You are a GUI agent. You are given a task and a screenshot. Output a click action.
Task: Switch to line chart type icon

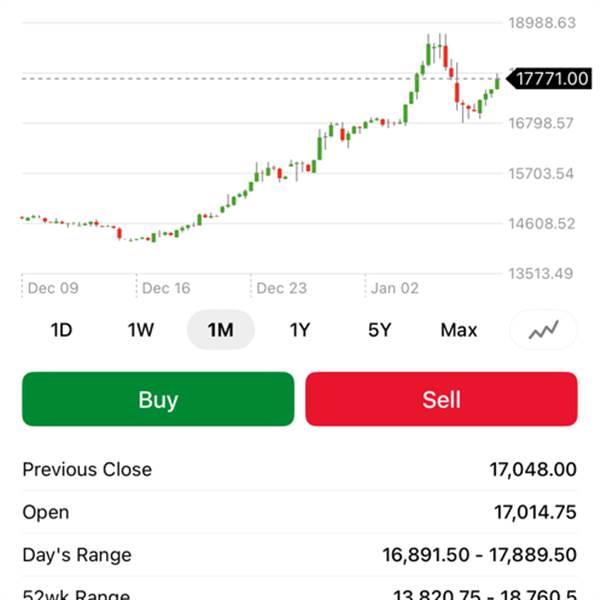[543, 330]
